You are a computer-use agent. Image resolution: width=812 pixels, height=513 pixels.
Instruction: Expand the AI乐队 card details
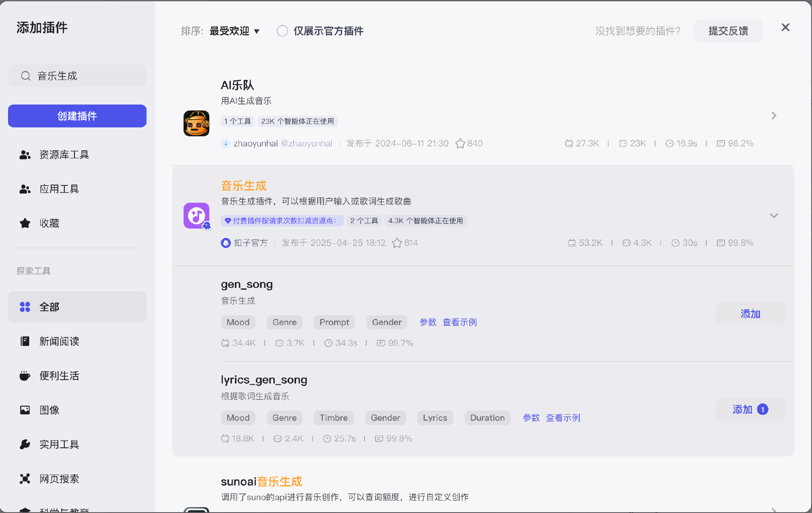pos(774,116)
